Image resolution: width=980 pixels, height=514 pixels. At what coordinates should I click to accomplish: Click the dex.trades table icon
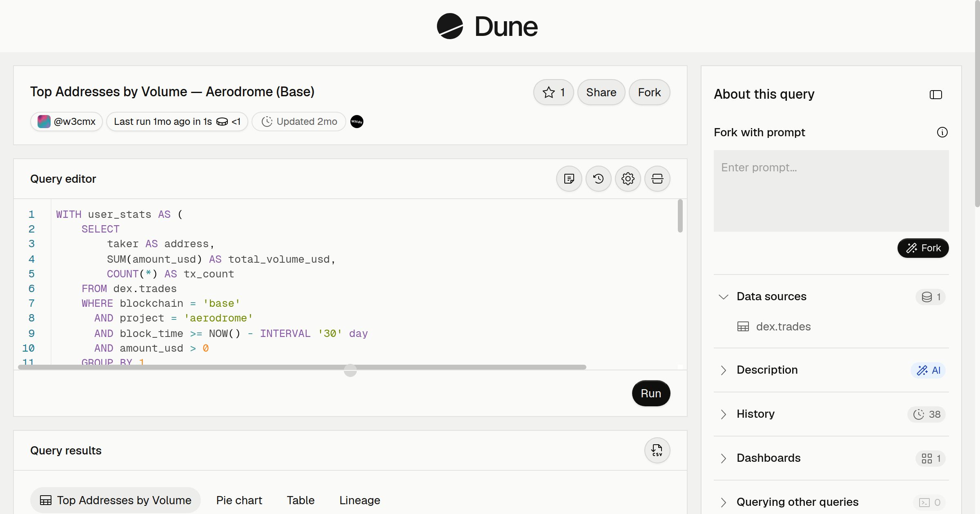[x=743, y=327]
